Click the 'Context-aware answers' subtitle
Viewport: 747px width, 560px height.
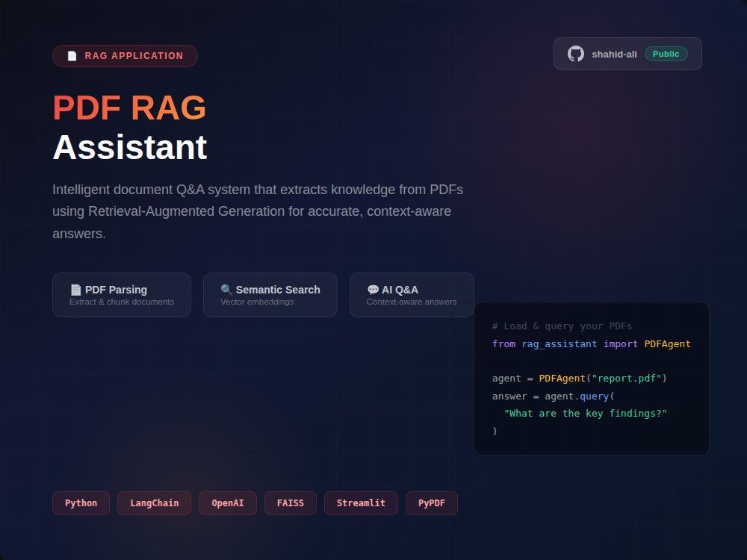point(412,302)
